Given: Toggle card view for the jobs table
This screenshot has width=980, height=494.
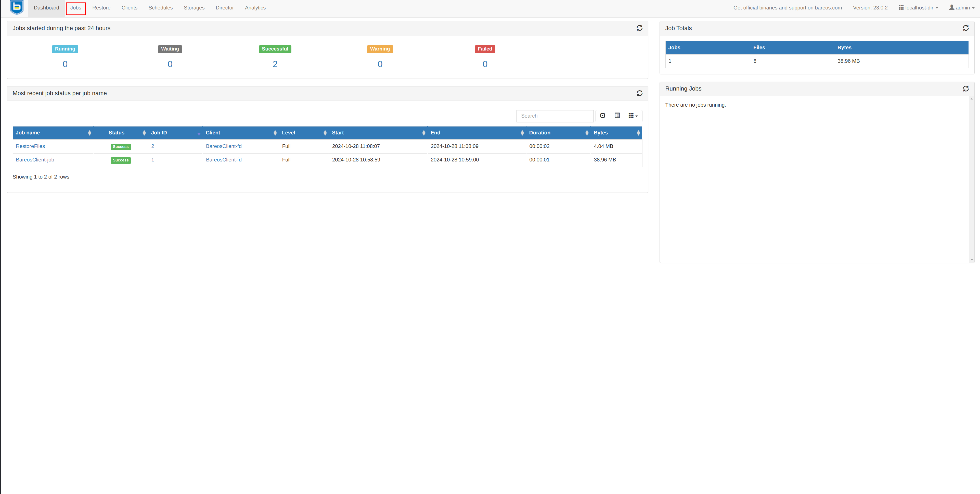Looking at the screenshot, I should pyautogui.click(x=617, y=116).
